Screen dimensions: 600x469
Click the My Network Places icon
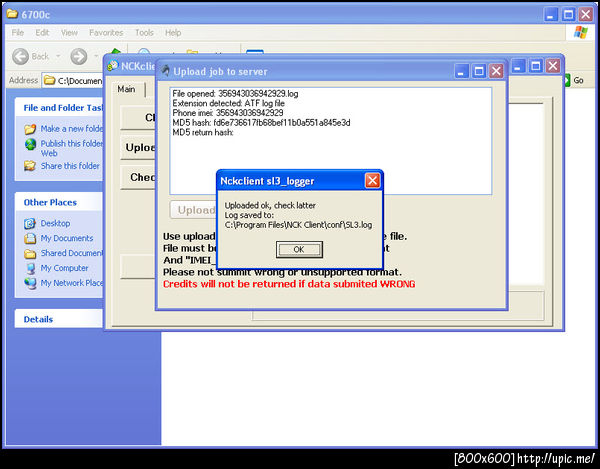[x=30, y=283]
